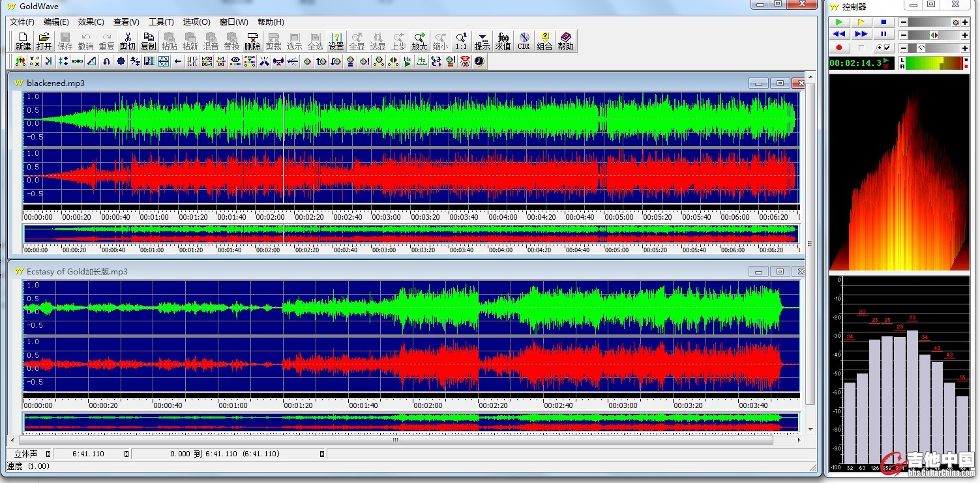Click the volume slider in 控制器
The width and height of the screenshot is (980, 483).
tap(934, 22)
